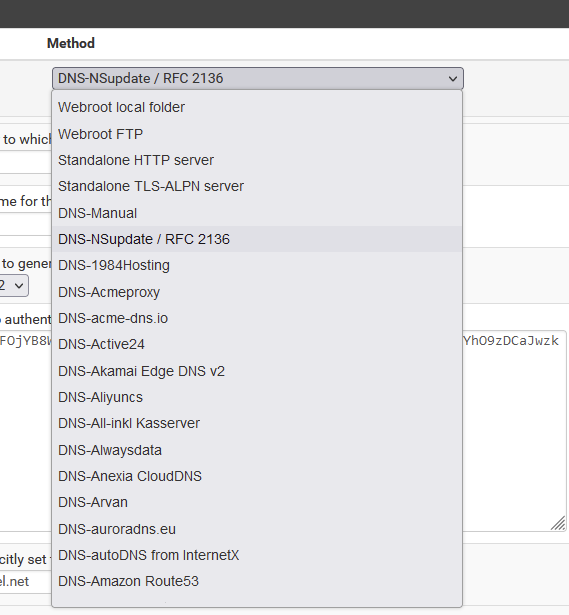Click inside the key textarea ending YhO9zDCaJwzk
This screenshot has width=569, height=615.
514,431
